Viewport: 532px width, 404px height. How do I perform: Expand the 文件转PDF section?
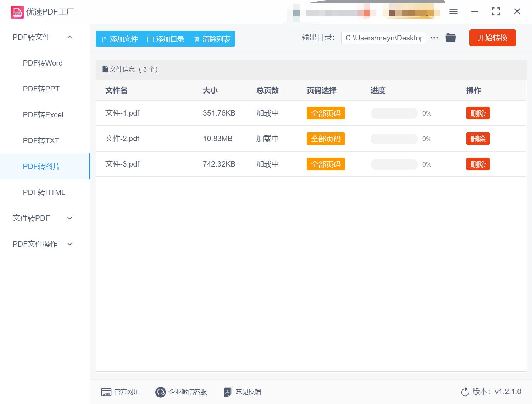coord(70,218)
